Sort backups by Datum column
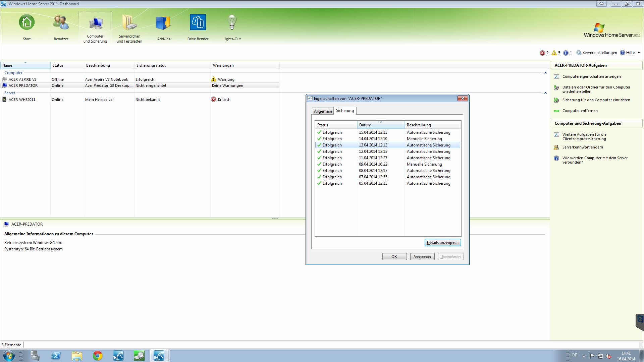The height and width of the screenshot is (362, 644). [381, 125]
